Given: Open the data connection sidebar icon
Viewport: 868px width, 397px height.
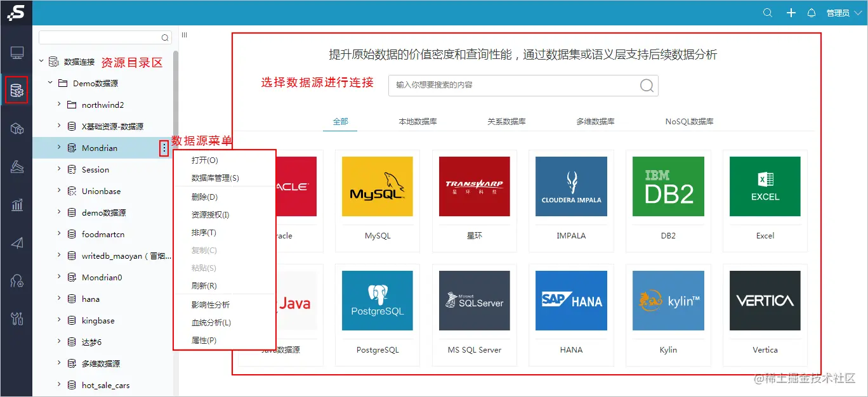Looking at the screenshot, I should 16,91.
